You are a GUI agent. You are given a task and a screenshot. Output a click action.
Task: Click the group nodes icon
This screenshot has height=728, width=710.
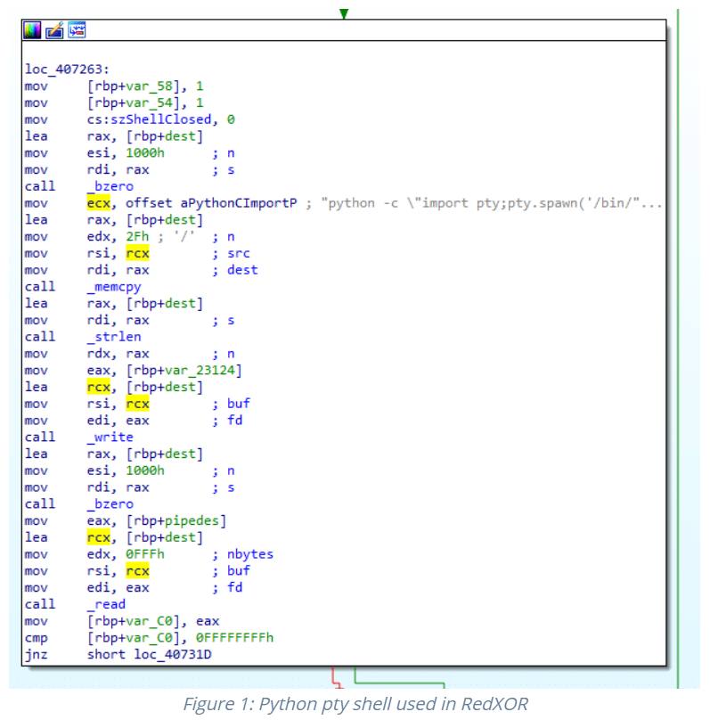[77, 30]
